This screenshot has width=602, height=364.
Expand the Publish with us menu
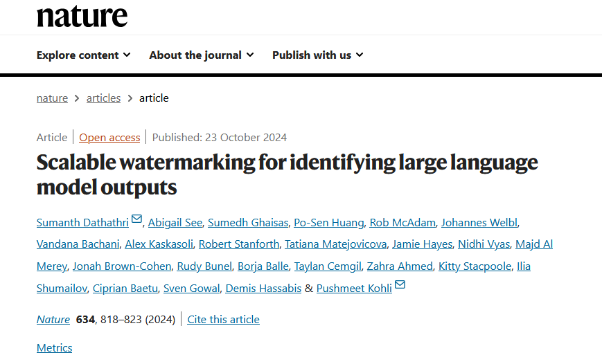click(317, 55)
